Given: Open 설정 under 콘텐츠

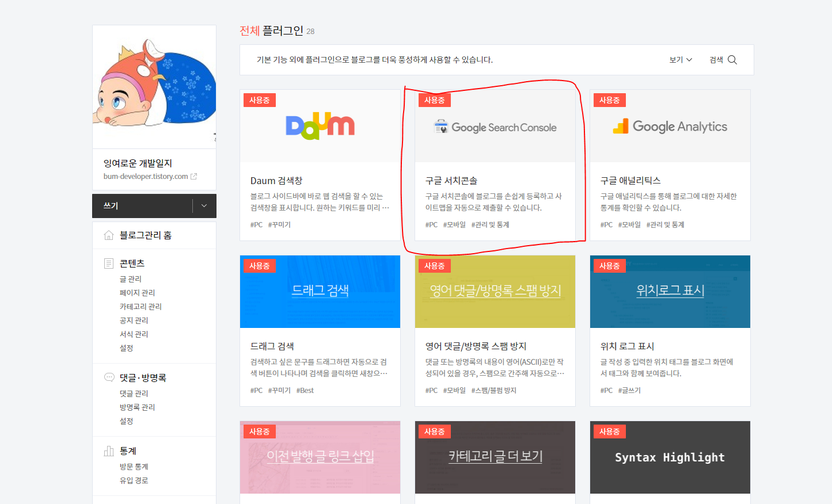Looking at the screenshot, I should (126, 348).
